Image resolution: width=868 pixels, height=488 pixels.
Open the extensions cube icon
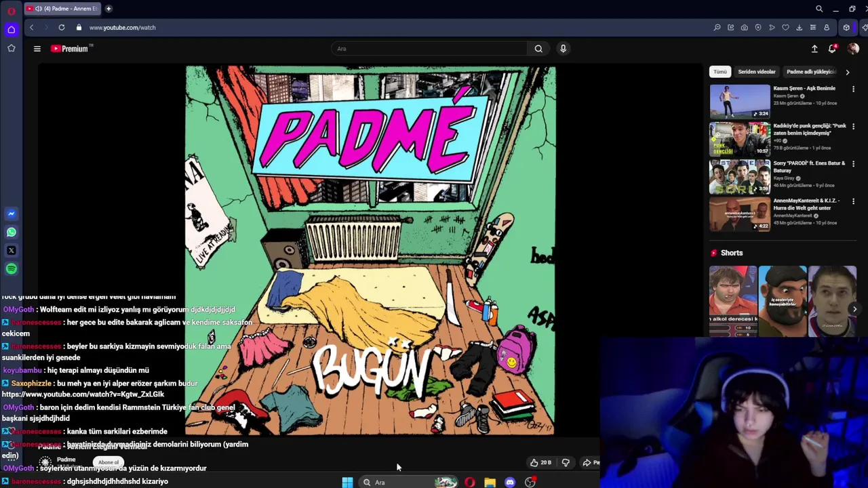click(x=846, y=27)
